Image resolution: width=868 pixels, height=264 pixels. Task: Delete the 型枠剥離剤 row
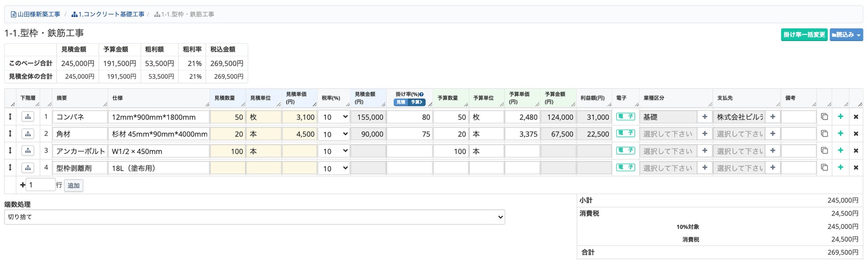(856, 168)
